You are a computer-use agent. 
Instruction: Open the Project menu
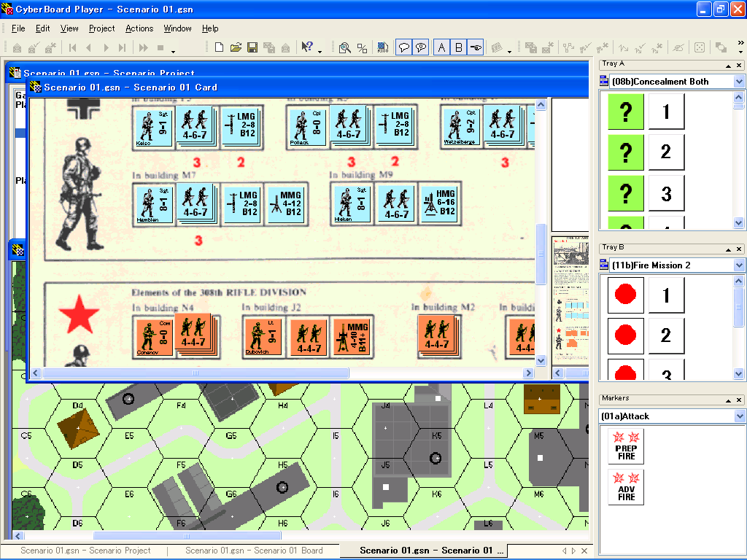pyautogui.click(x=102, y=28)
